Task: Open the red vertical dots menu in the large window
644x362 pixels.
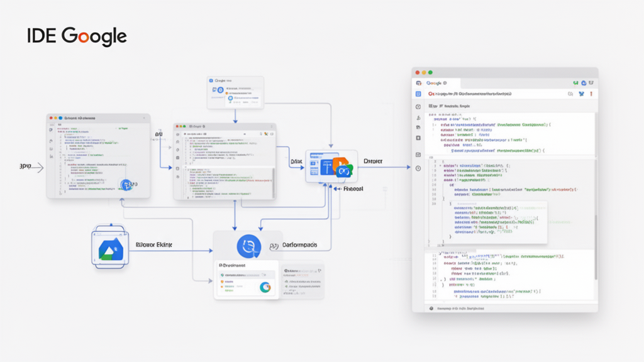Action: (591, 94)
